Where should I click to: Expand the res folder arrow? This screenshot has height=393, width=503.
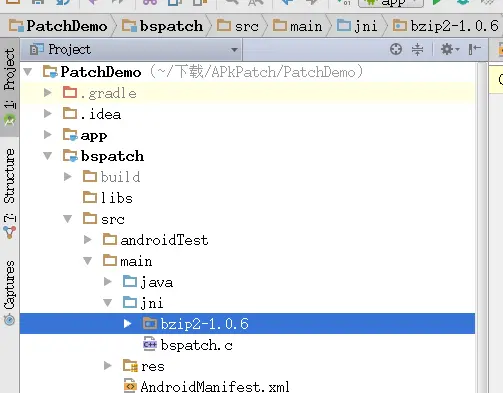pyautogui.click(x=108, y=366)
